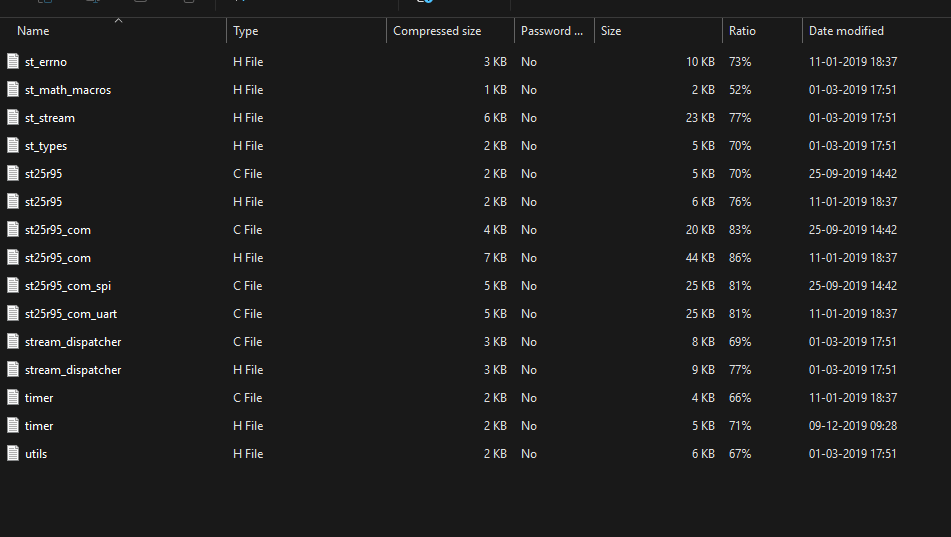The image size is (951, 537).
Task: Click 9 KB size value
Action: tap(703, 370)
